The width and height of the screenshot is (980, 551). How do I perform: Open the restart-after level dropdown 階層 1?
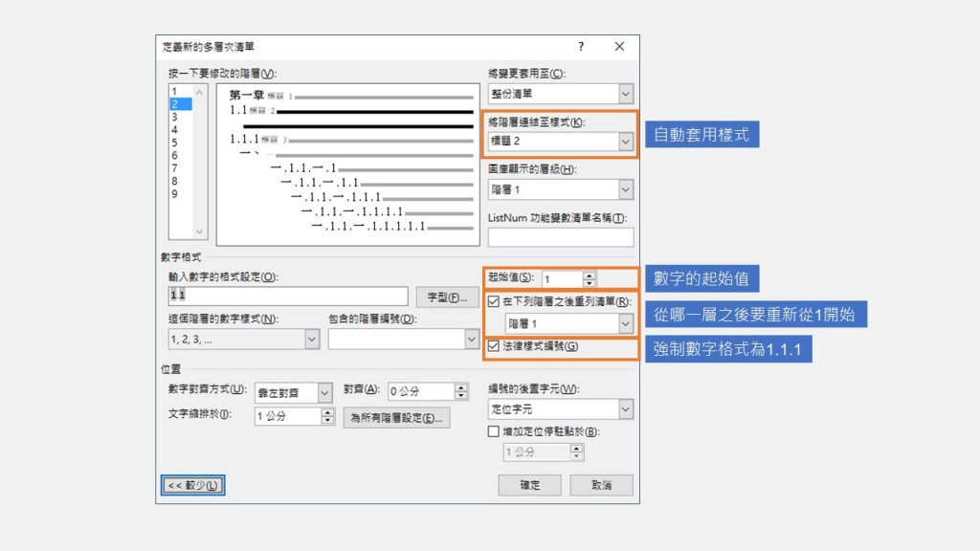pyautogui.click(x=626, y=323)
